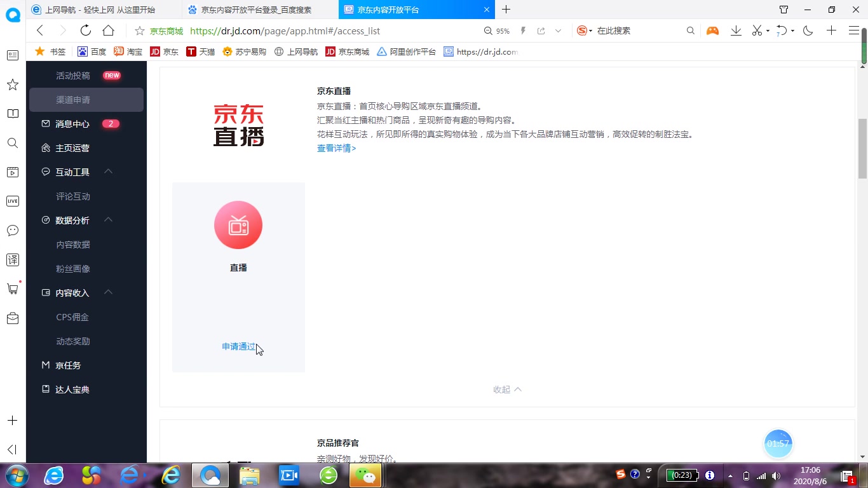Bookmark this page with the star icon
The width and height of the screenshot is (868, 488).
coord(140,30)
